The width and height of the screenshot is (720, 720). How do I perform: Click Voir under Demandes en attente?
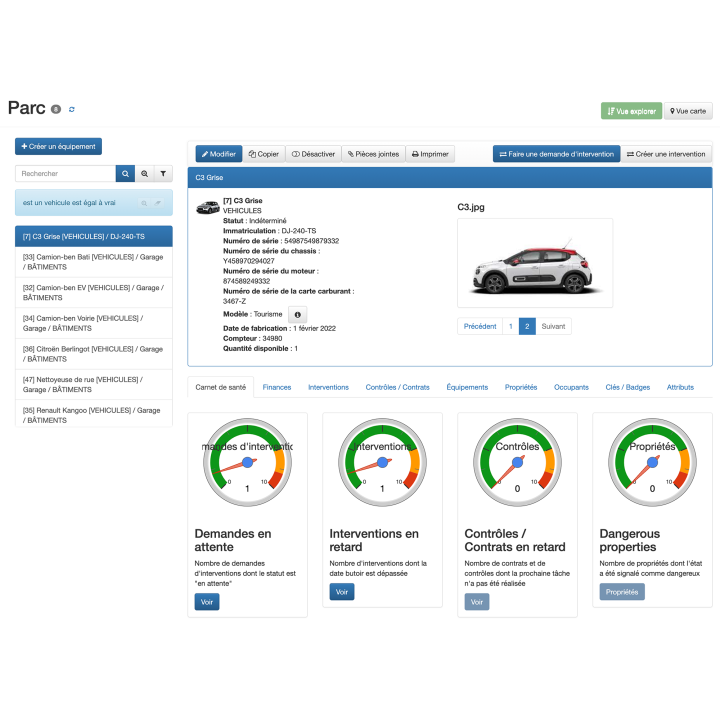pyautogui.click(x=207, y=602)
